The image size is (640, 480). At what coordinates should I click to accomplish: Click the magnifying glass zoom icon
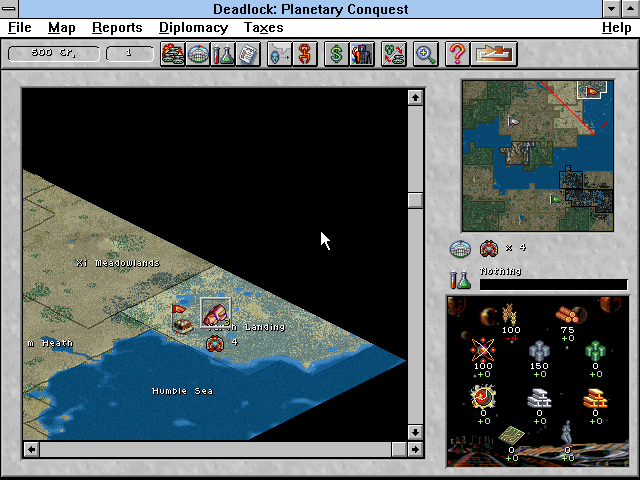[x=426, y=53]
